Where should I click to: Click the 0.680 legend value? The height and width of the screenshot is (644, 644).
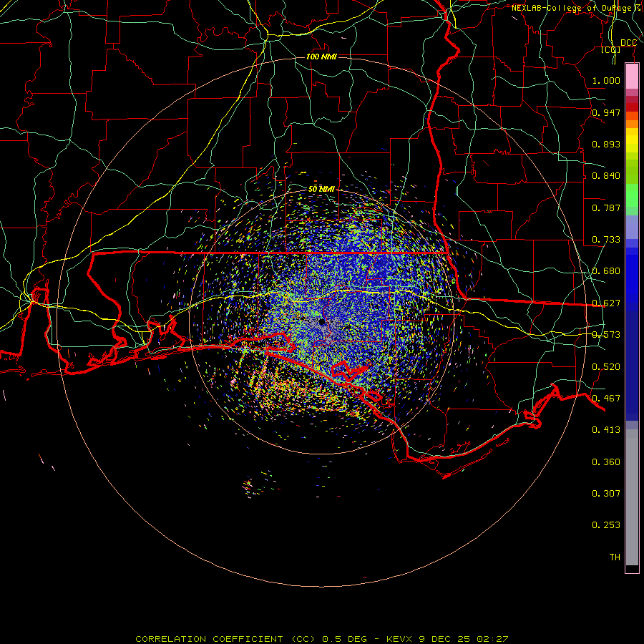click(606, 270)
